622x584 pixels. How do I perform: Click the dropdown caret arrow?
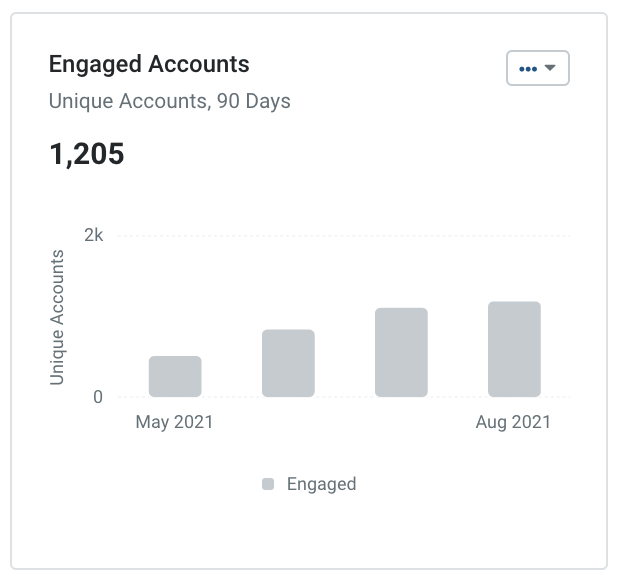pos(550,68)
